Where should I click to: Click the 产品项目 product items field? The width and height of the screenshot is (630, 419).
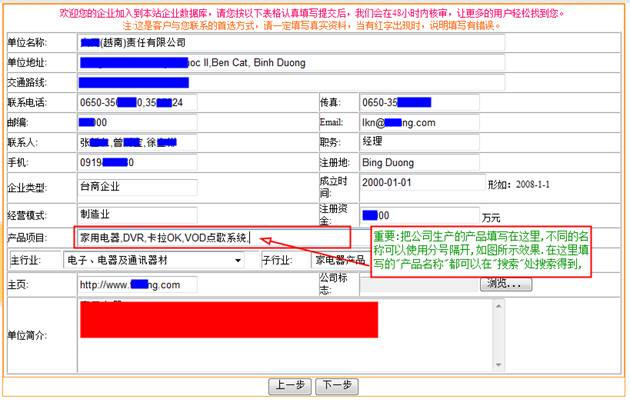(212, 238)
